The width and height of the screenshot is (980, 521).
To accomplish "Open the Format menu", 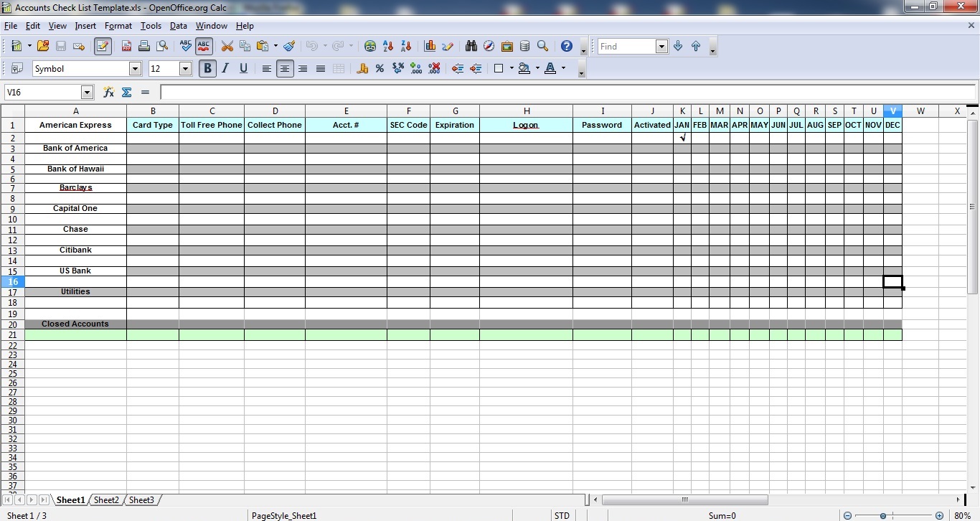I will click(x=118, y=26).
